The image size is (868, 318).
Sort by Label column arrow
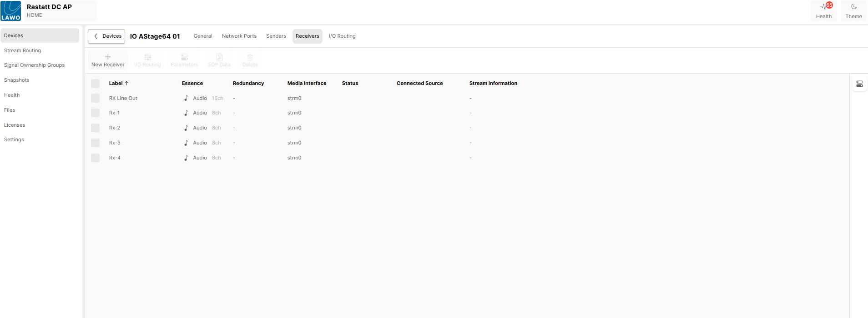click(x=126, y=83)
